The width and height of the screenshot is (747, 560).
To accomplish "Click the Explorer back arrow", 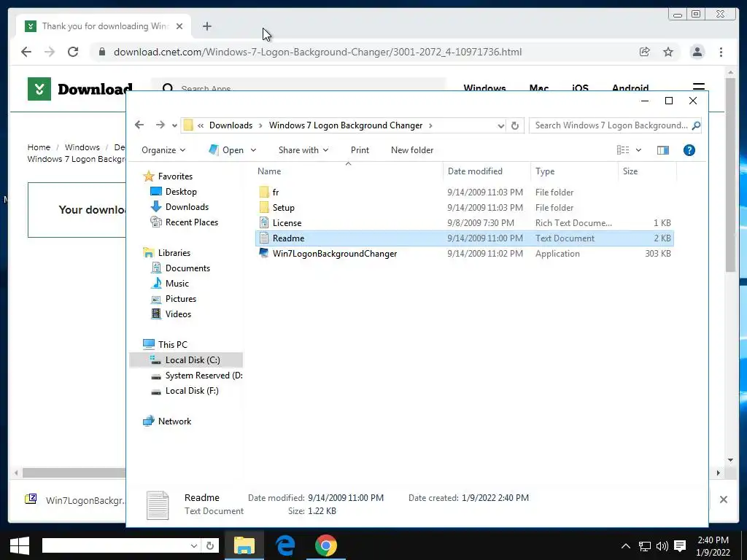I will click(x=139, y=125).
